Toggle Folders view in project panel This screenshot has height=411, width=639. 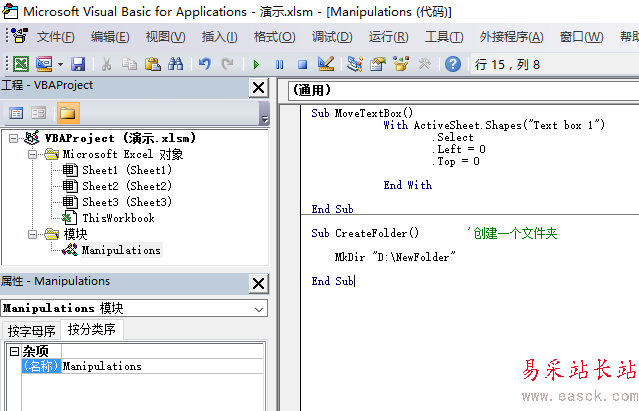[x=68, y=113]
